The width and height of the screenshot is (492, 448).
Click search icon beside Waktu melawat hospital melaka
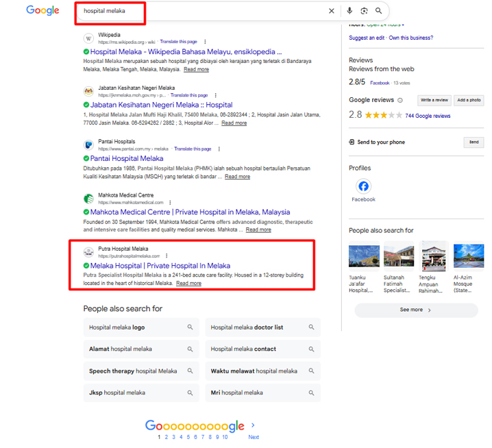[311, 371]
